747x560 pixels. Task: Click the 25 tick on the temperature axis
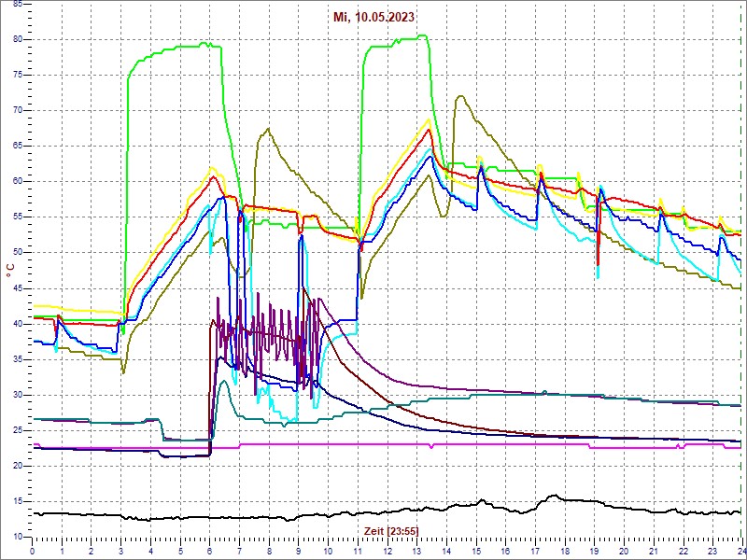[17, 431]
